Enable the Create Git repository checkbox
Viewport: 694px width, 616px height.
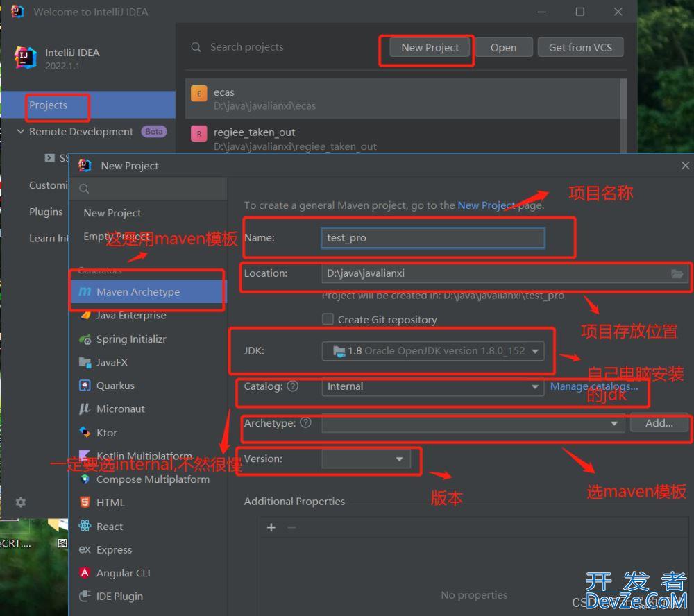coord(328,319)
